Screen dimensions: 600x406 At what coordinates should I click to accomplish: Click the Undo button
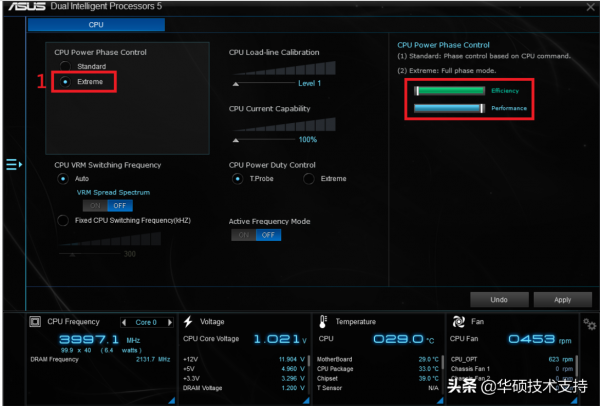[499, 300]
